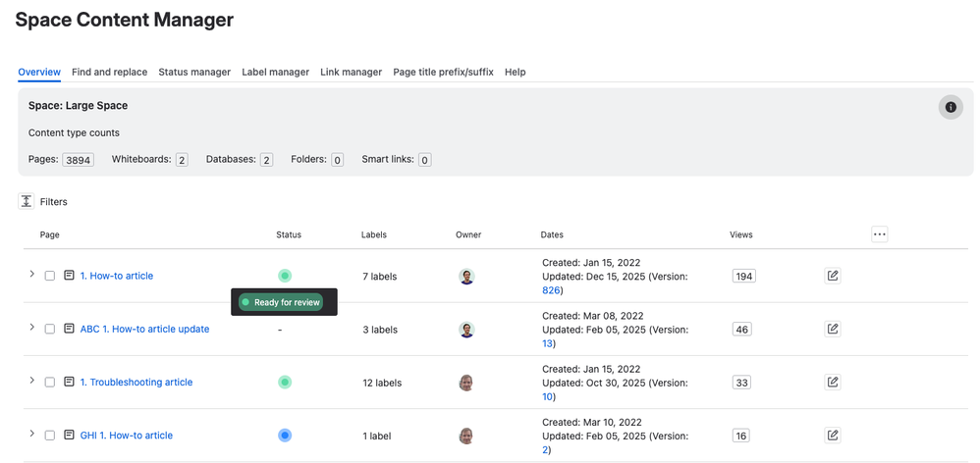980x463 pixels.
Task: Expand the GHI 1. How-to article row
Action: pyautogui.click(x=31, y=433)
